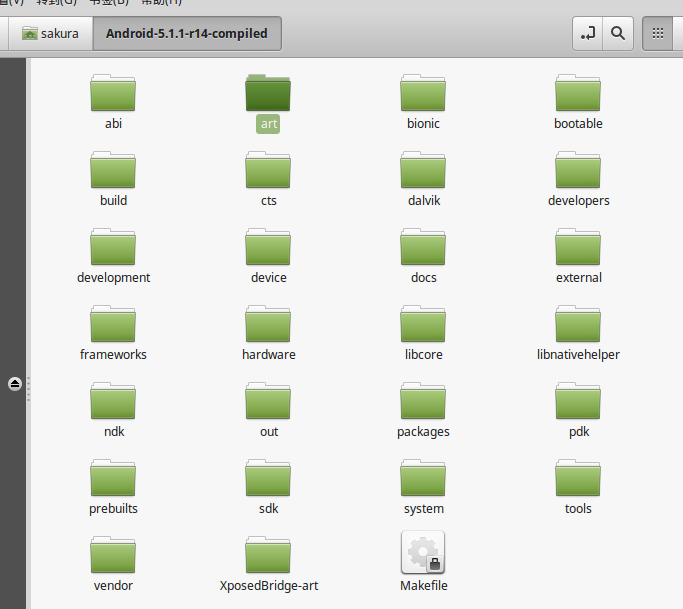Click Android-5.1.1-r14-compiled path bar button

(x=187, y=34)
